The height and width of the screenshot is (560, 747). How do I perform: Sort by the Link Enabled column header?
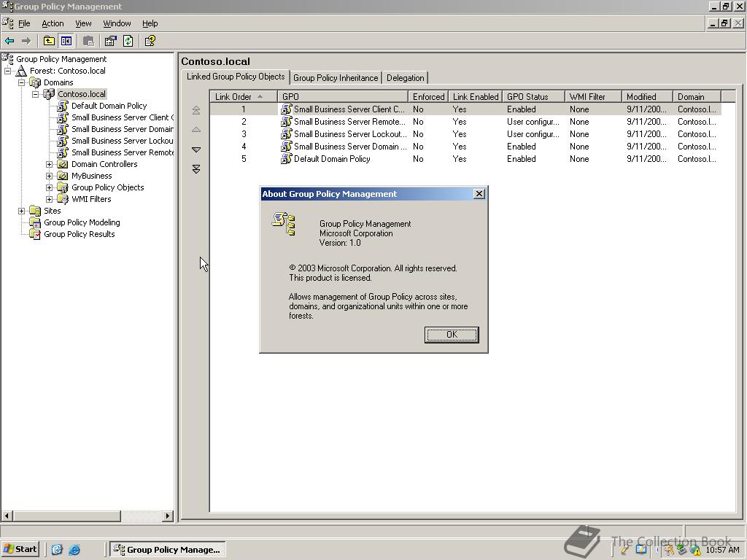coord(476,97)
